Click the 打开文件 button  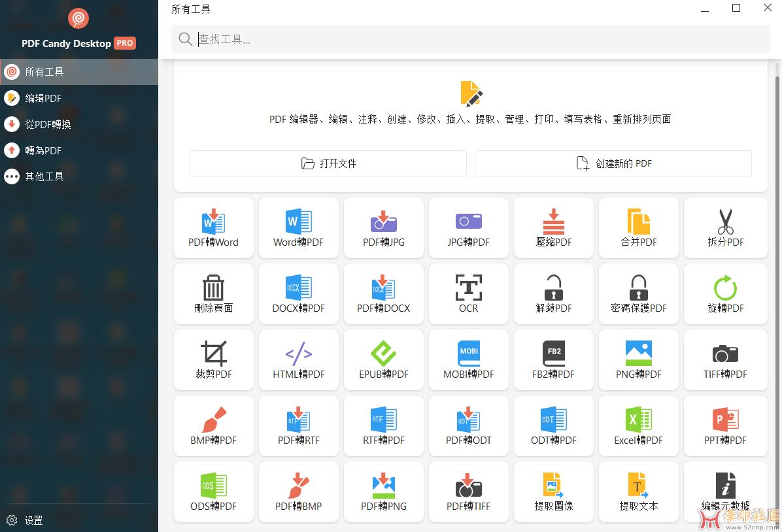[x=328, y=163]
